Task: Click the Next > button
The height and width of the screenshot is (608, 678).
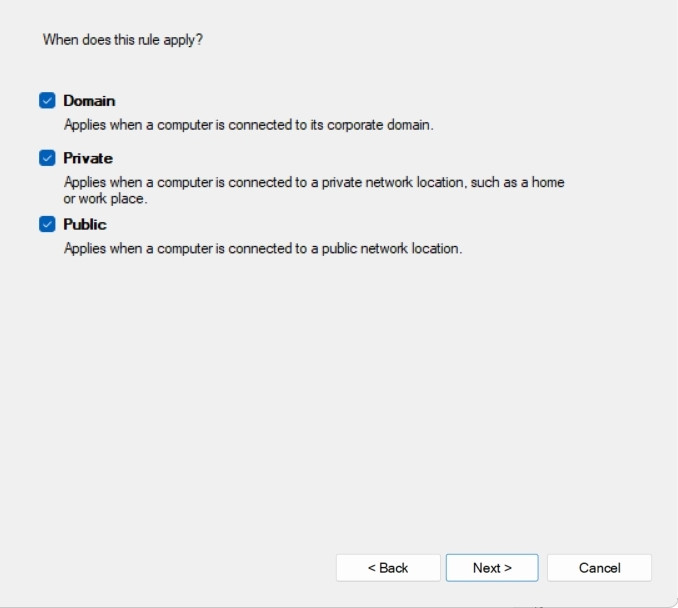Action: coord(492,568)
